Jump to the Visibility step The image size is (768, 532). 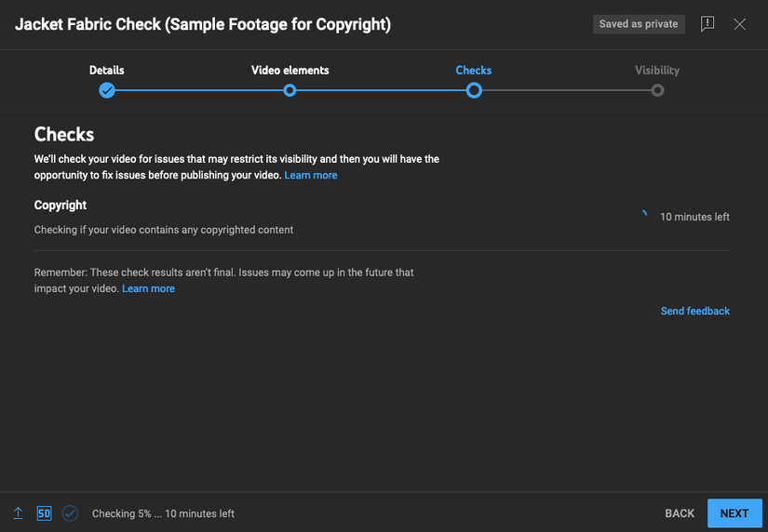(657, 70)
